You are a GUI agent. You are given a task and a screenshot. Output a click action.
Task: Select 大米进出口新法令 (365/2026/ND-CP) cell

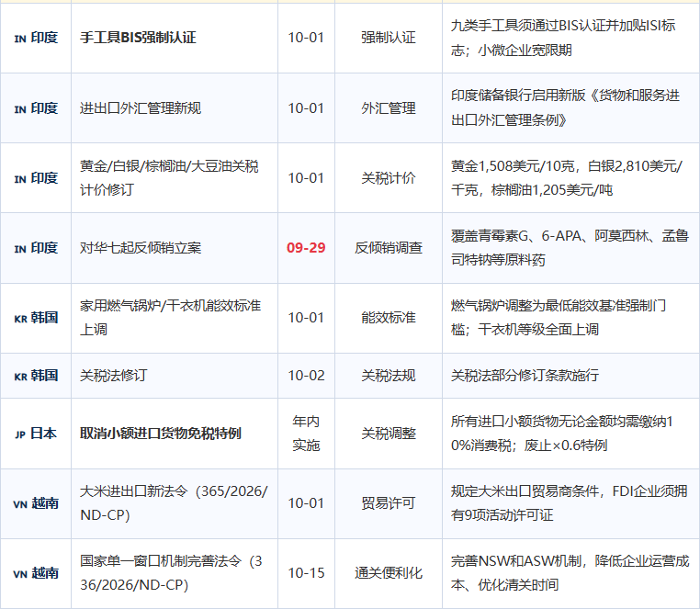click(174, 503)
